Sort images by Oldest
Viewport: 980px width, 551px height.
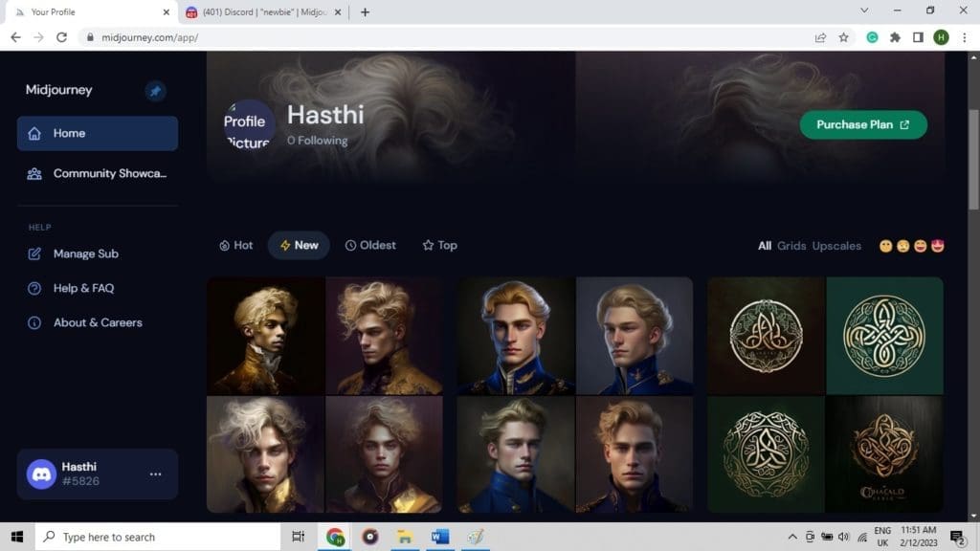pos(370,246)
